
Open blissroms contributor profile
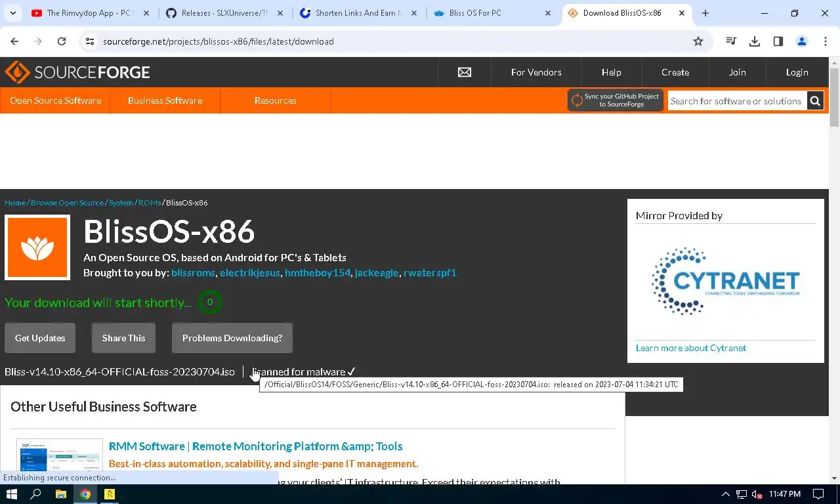(193, 272)
